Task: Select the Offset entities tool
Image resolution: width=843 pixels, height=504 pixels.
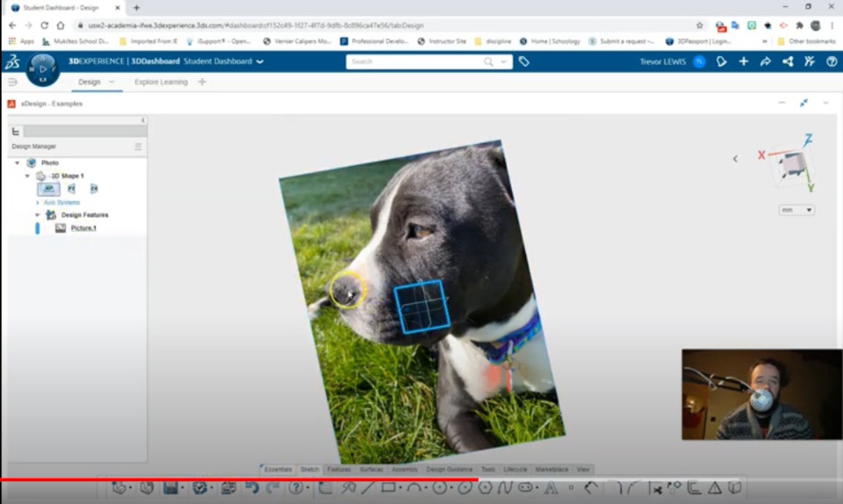Action: pyautogui.click(x=694, y=488)
